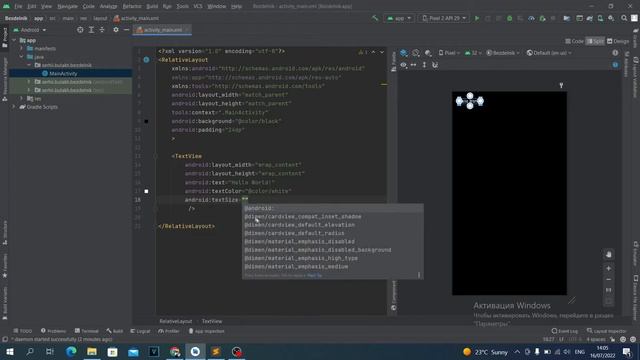Open Search Everywhere magnifier in toolbar
Viewport: 640px width, 360px height.
click(x=624, y=18)
